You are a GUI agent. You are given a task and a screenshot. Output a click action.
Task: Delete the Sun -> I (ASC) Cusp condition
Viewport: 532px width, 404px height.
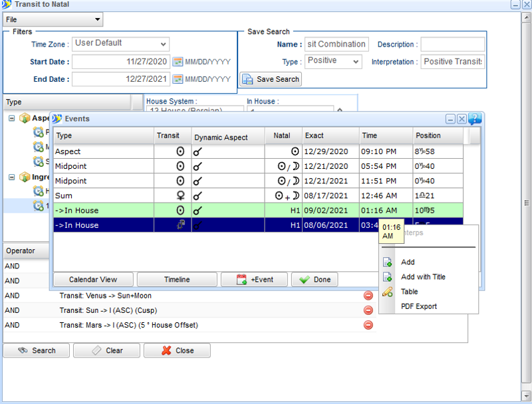click(x=368, y=310)
